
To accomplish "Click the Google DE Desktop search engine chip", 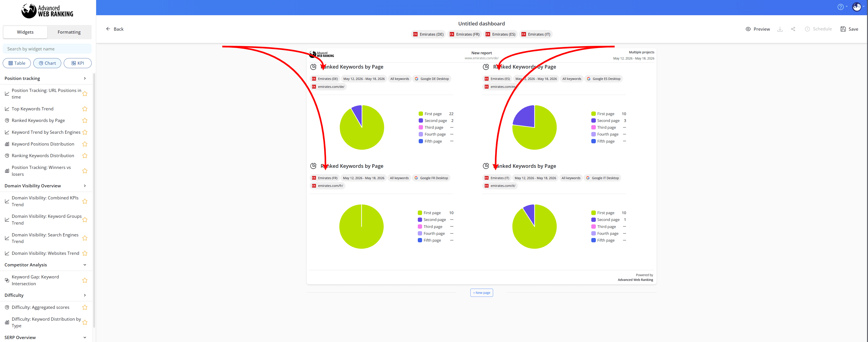I will coord(432,79).
